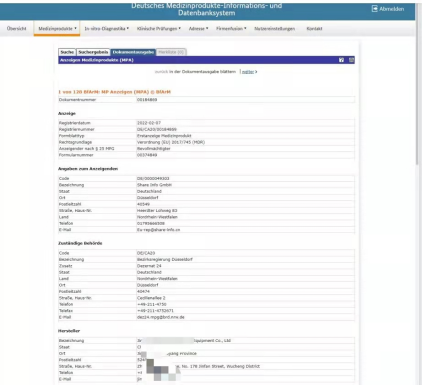Open the Firmenfusion dropdown

pyautogui.click(x=231, y=29)
